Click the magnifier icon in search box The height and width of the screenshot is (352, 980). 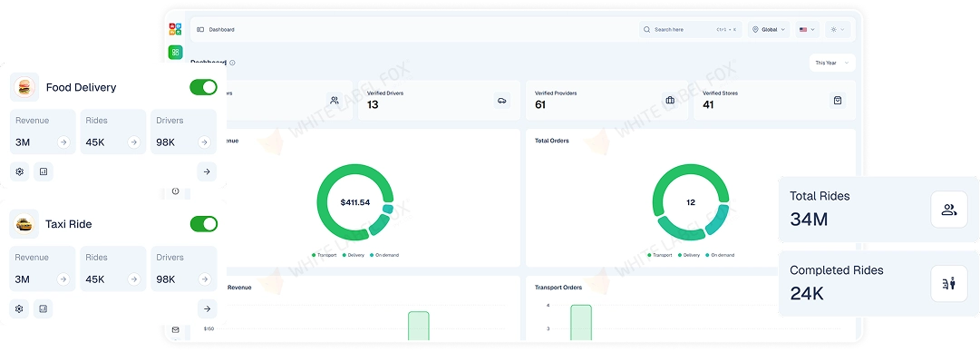(x=647, y=29)
